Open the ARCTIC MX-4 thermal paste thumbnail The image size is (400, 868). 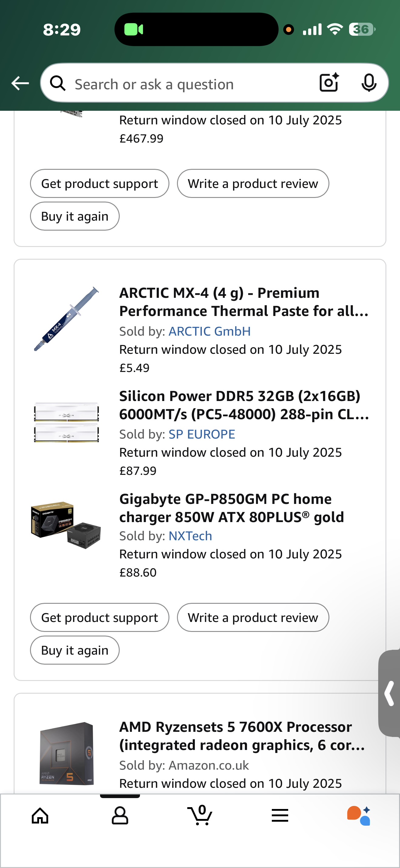point(67,319)
